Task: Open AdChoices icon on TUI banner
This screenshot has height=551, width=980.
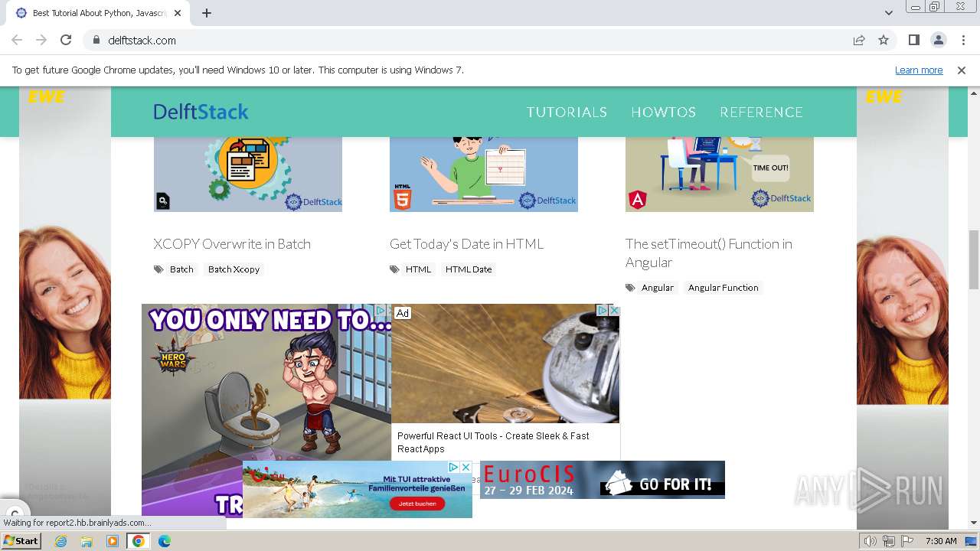Action: click(454, 467)
